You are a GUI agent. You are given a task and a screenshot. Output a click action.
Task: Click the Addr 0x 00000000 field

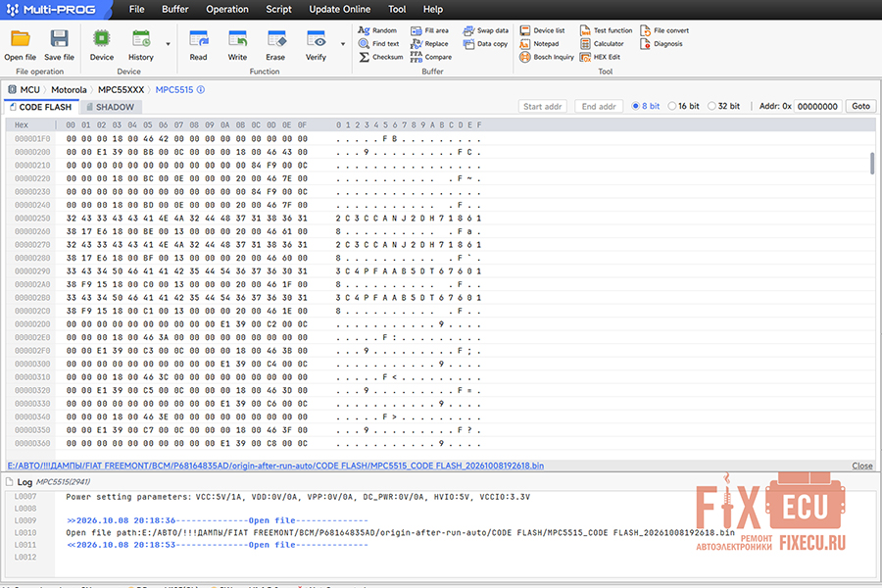[x=818, y=107]
